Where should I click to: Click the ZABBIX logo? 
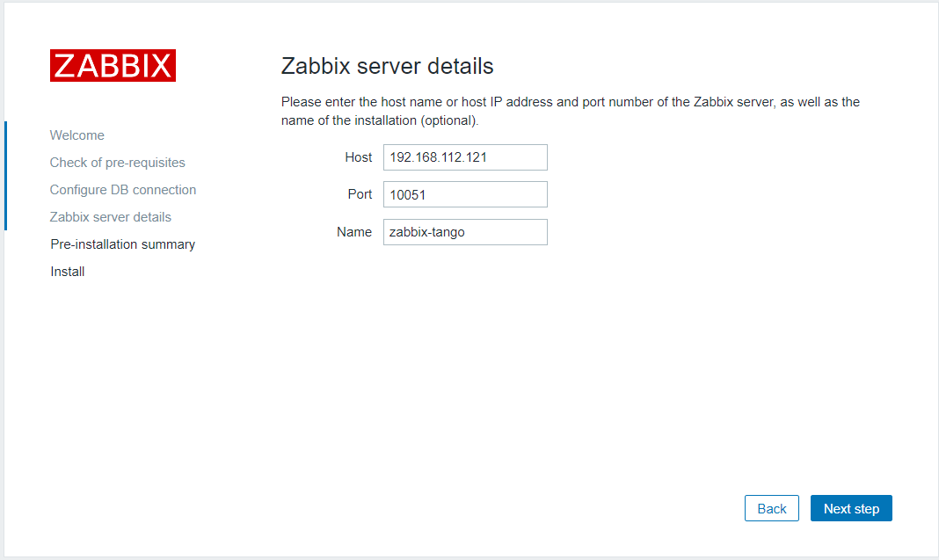[113, 66]
